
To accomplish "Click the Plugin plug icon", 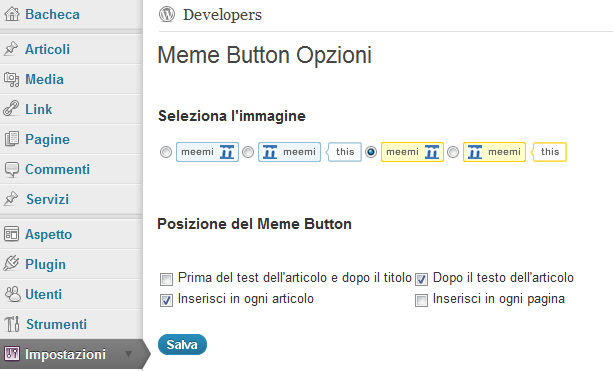I will tap(11, 263).
